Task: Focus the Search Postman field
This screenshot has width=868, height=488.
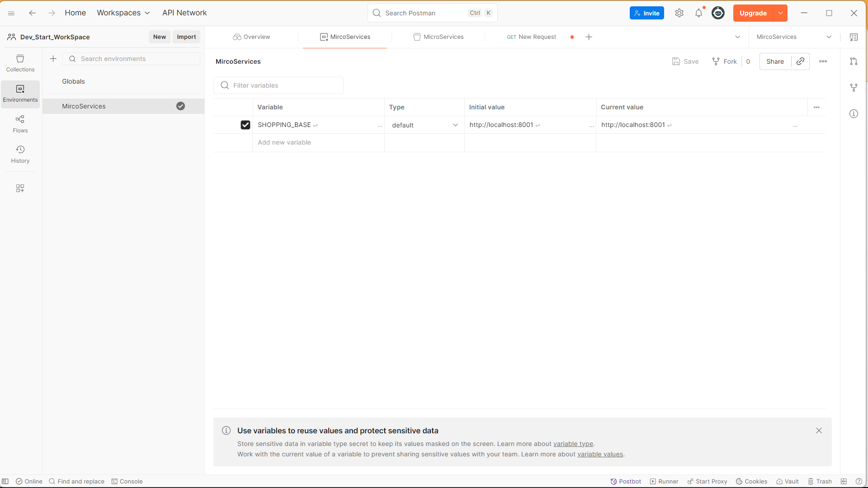Action: click(x=433, y=13)
